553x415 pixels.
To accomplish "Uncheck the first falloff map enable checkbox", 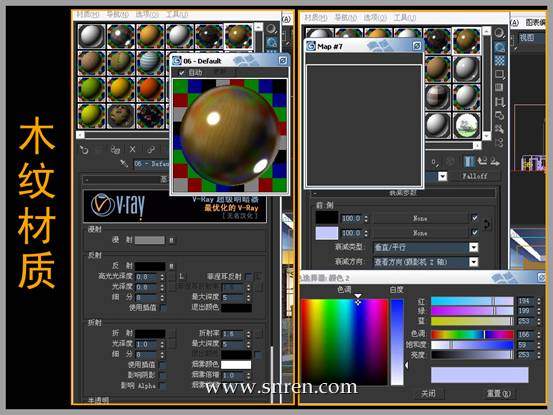I will pos(475,218).
